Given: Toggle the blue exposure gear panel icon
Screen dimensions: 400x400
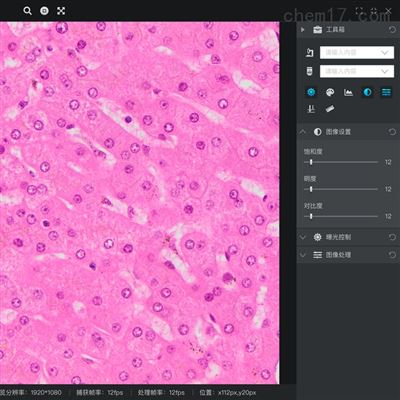Looking at the screenshot, I should click(x=311, y=92).
